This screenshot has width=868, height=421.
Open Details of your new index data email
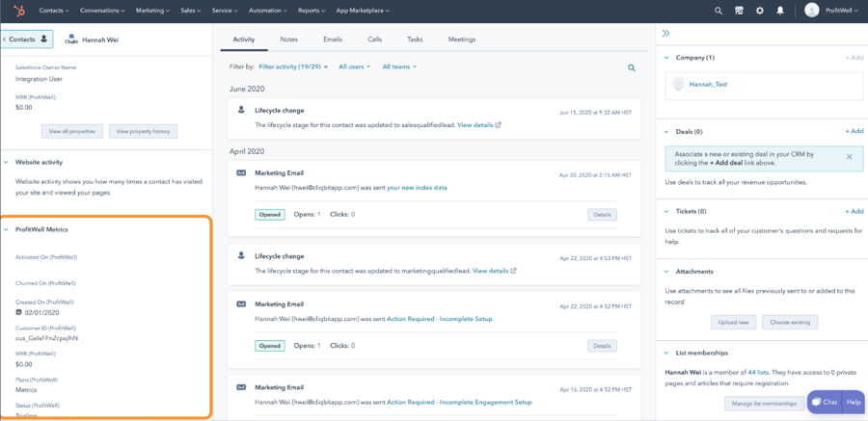(x=602, y=215)
